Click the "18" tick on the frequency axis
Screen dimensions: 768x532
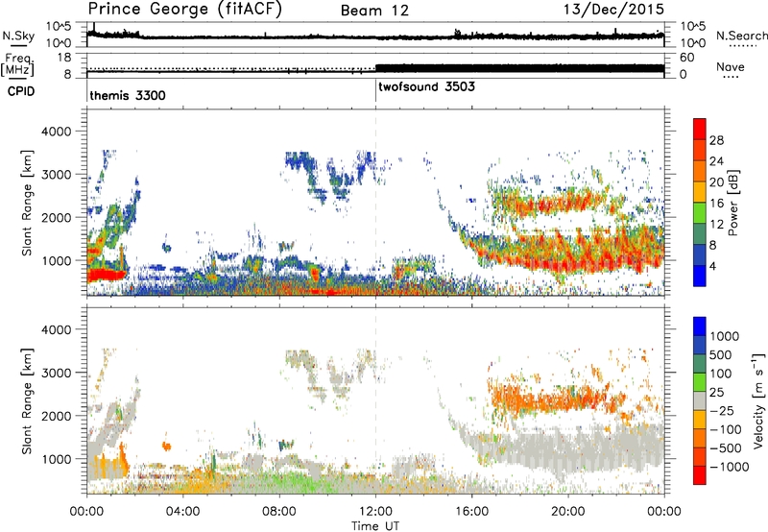click(65, 58)
